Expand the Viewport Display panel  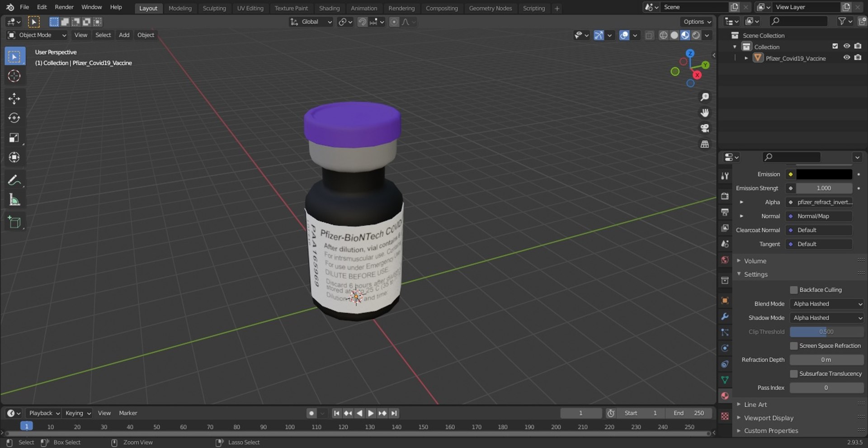click(769, 418)
